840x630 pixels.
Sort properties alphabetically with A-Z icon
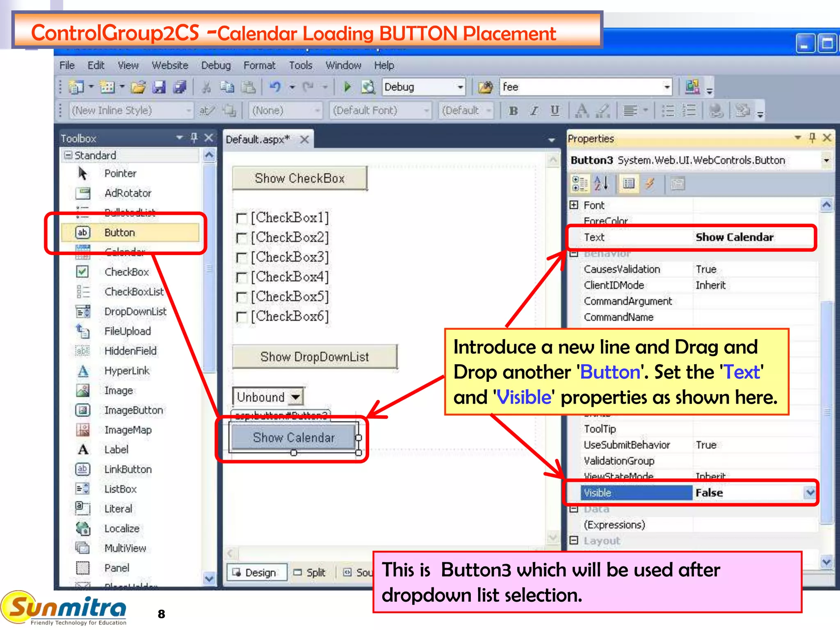point(601,184)
